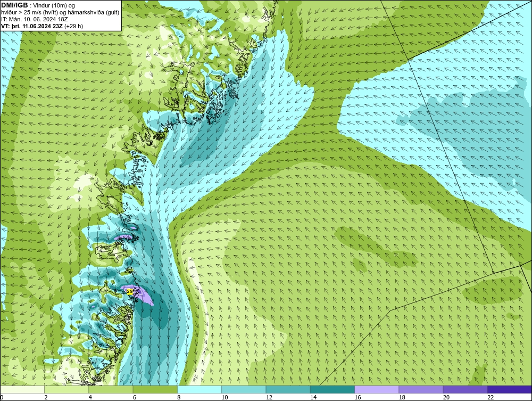Click the '12' scale label

coord(269,398)
